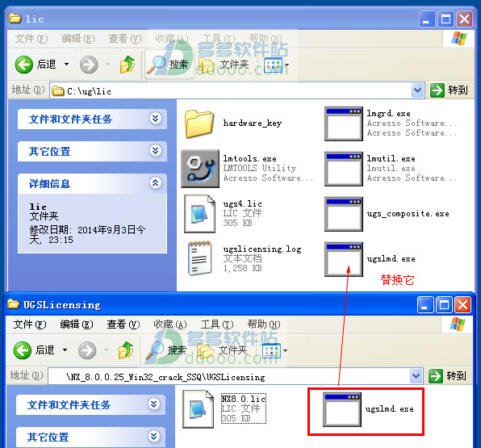Click the green Back button in lic window

(23, 65)
